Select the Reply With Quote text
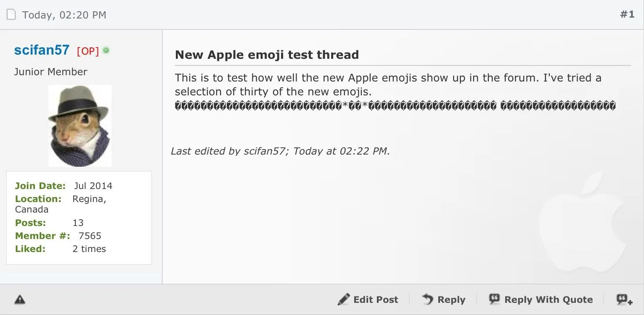The image size is (644, 315). 549,299
